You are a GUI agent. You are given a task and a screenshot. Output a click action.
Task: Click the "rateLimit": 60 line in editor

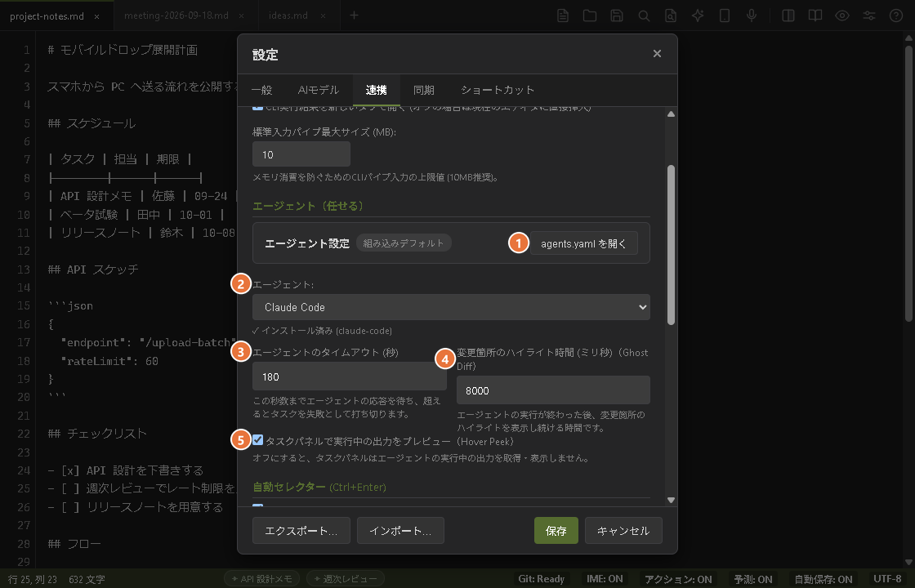click(109, 361)
